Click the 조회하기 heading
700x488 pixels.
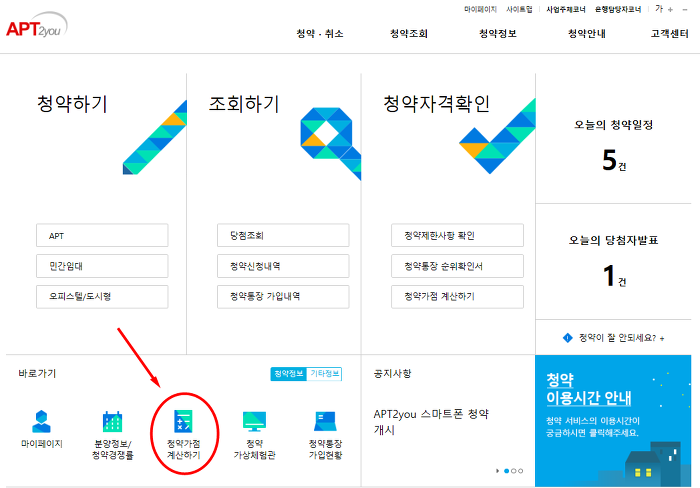244,104
